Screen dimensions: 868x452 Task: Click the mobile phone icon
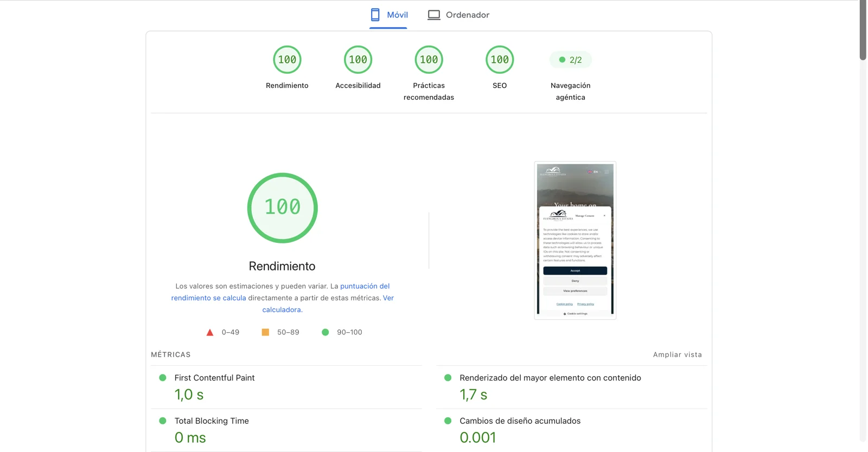pos(375,15)
